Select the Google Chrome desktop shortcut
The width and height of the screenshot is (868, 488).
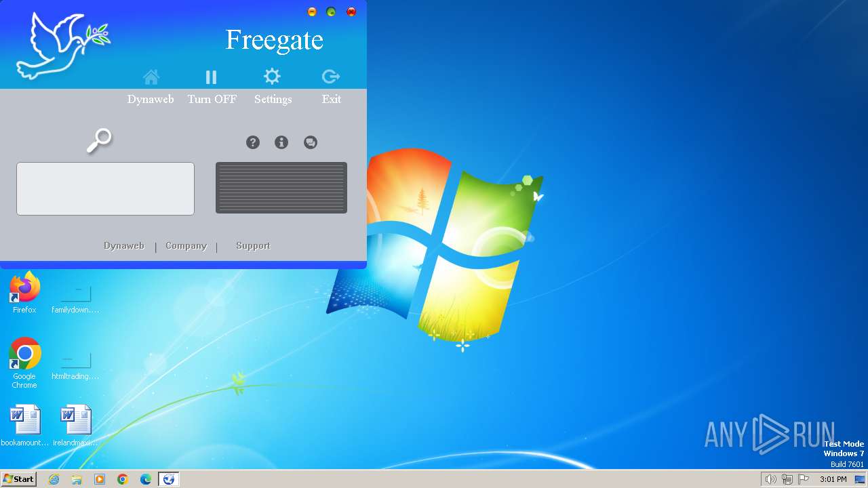tap(24, 363)
